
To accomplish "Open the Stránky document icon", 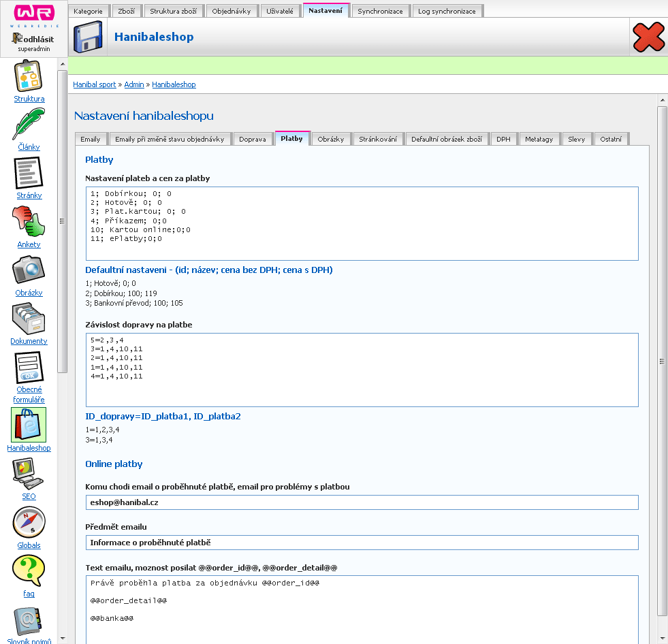I will click(29, 173).
